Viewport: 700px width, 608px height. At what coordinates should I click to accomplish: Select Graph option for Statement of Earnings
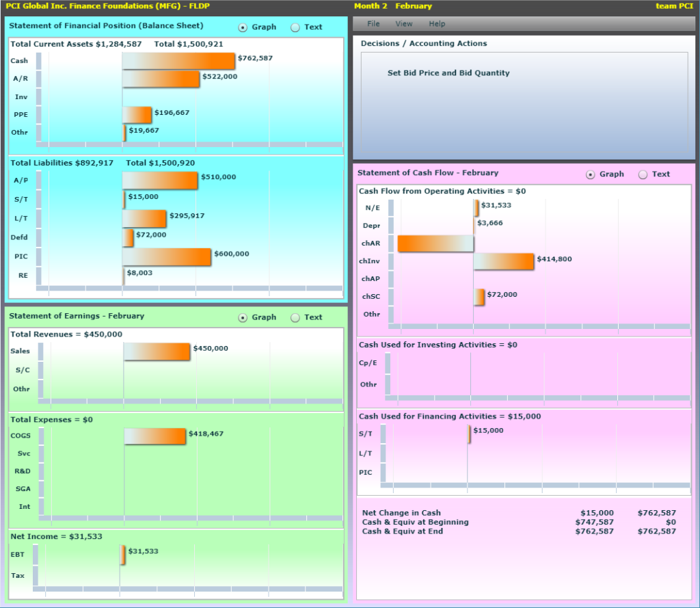click(243, 317)
